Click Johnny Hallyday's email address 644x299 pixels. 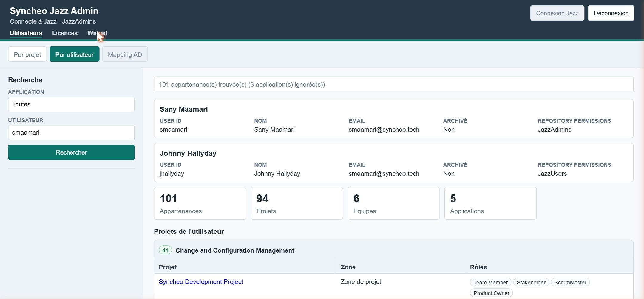pos(384,174)
